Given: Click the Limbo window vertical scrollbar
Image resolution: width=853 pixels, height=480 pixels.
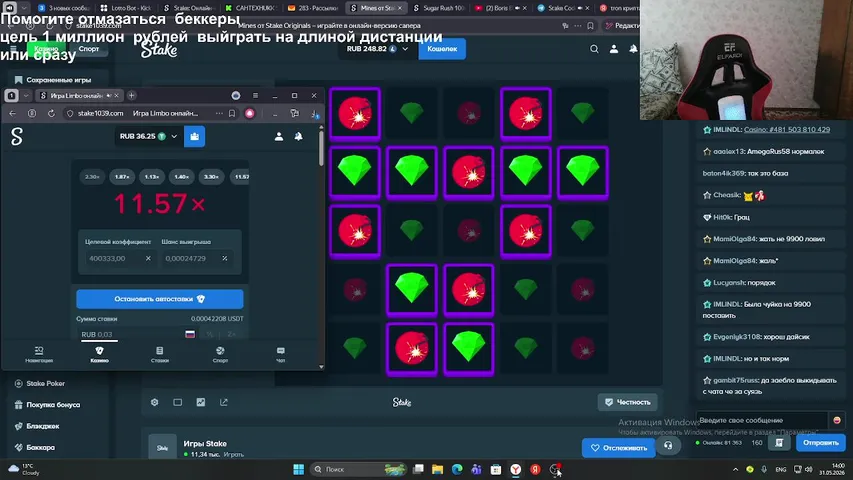Looking at the screenshot, I should 321,147.
